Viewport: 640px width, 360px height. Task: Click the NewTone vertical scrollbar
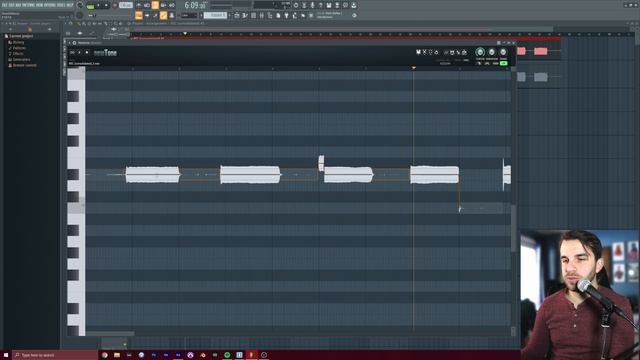point(513,229)
